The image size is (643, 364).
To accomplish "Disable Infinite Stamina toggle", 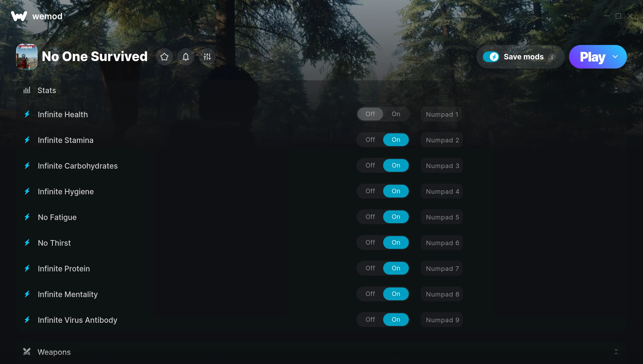I will (x=370, y=139).
